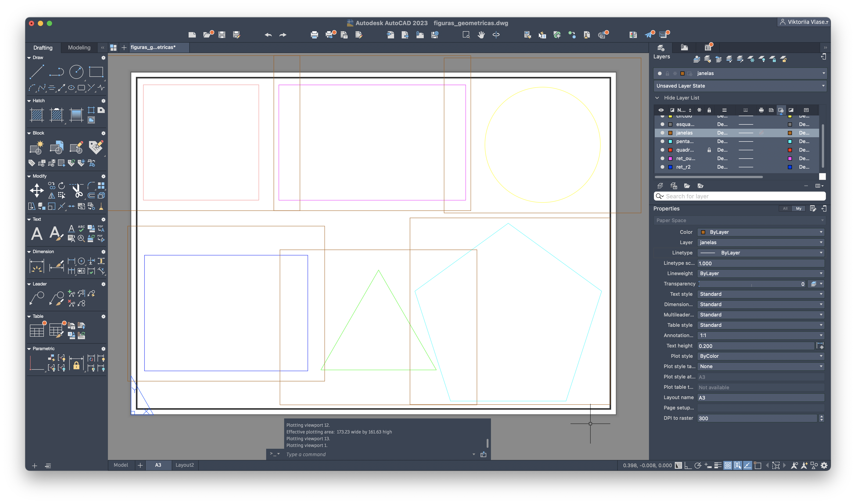Select the Line draw tool
Image resolution: width=856 pixels, height=504 pixels.
click(36, 72)
